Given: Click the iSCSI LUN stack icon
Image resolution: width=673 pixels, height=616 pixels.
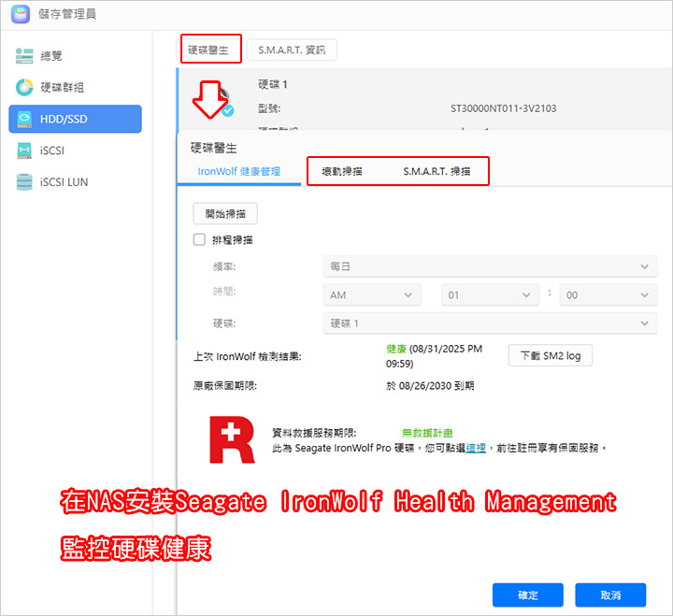Looking at the screenshot, I should tap(24, 182).
